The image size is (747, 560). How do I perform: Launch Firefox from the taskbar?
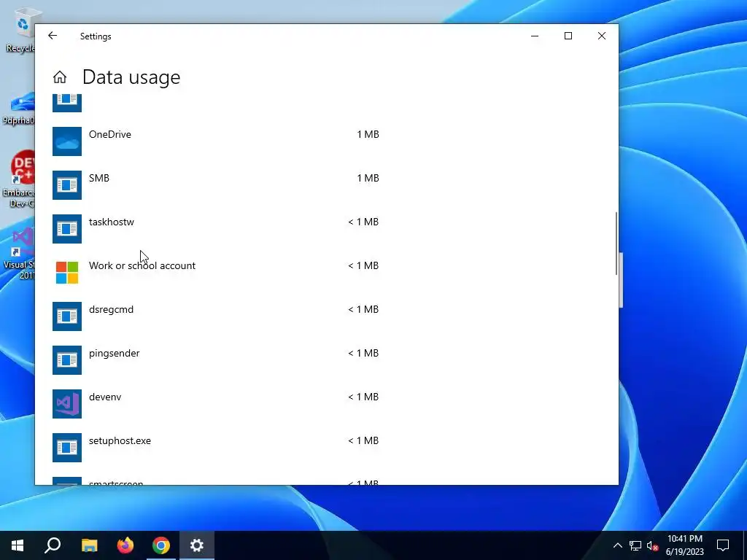125,545
